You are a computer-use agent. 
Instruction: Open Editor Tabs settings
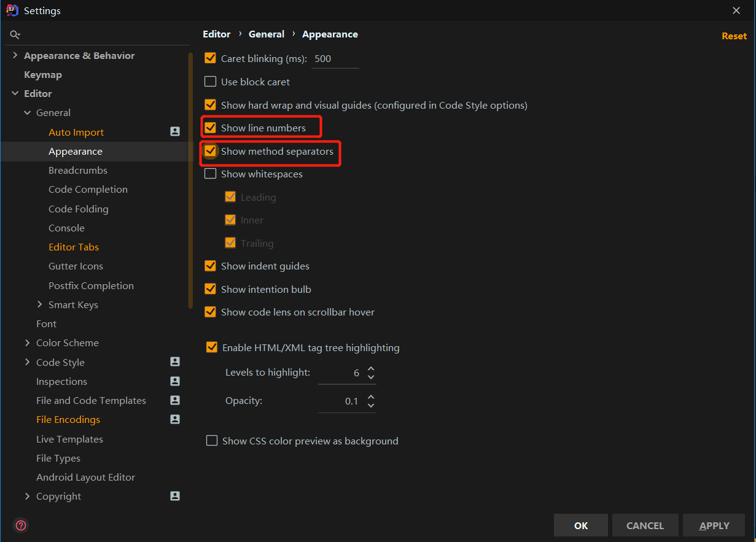tap(74, 247)
